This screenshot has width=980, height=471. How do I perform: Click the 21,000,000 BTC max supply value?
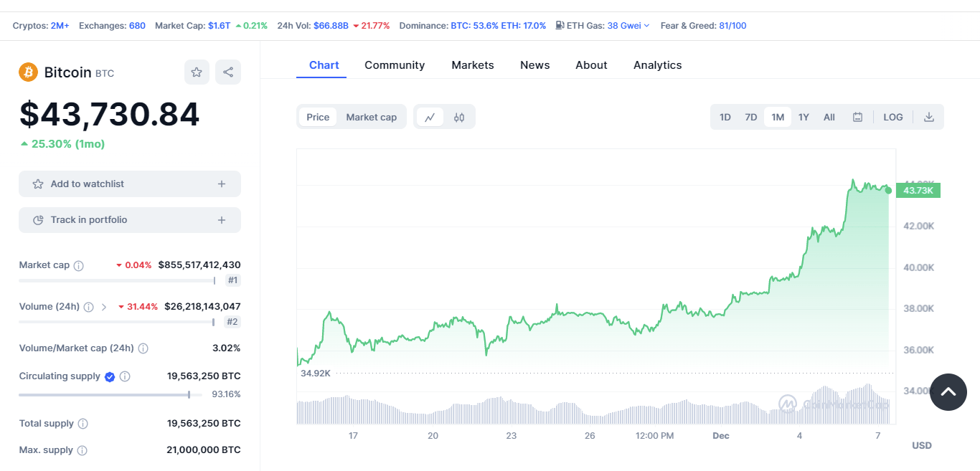204,450
